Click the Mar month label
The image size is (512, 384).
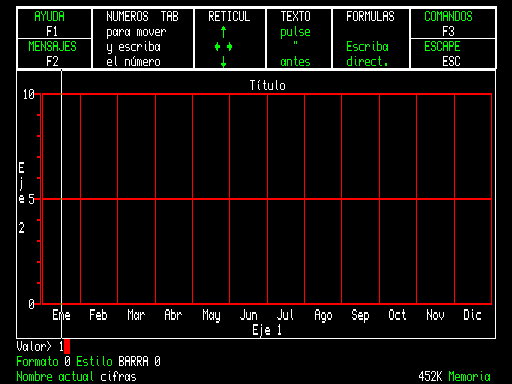(136, 315)
